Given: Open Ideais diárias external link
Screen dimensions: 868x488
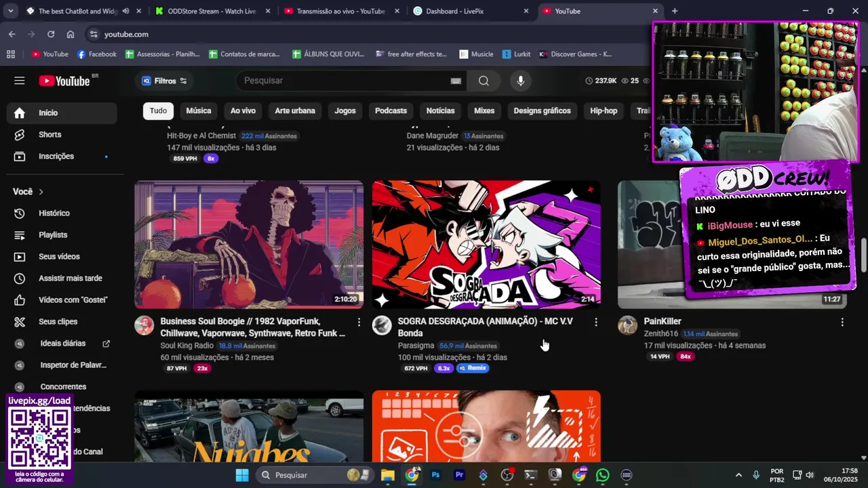Looking at the screenshot, I should pos(62,343).
